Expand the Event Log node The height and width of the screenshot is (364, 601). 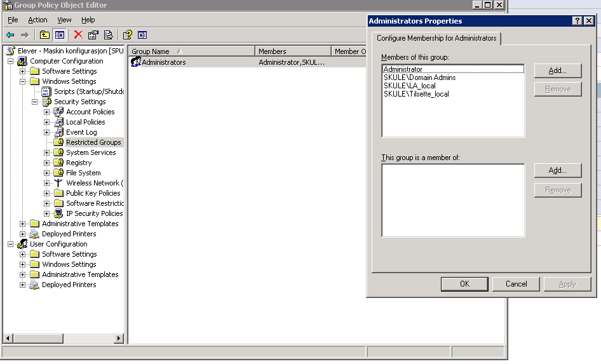point(46,133)
